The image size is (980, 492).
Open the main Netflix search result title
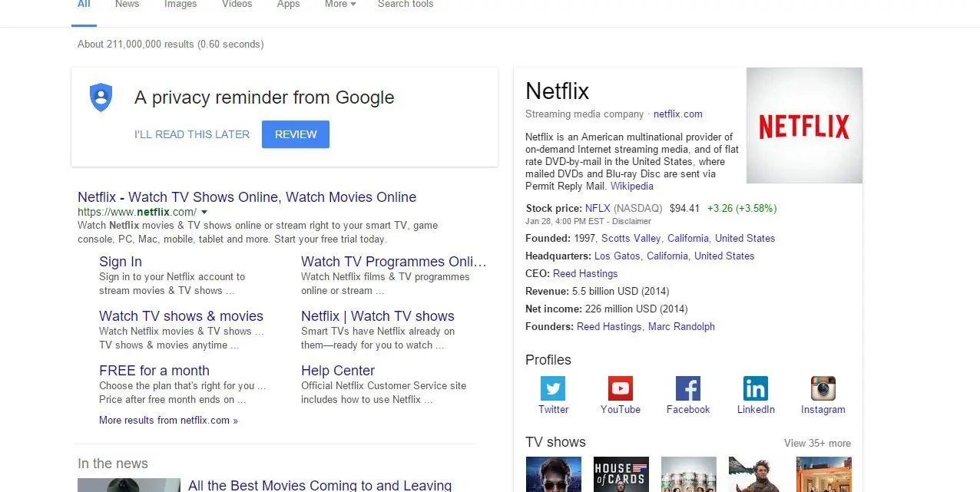click(x=247, y=197)
